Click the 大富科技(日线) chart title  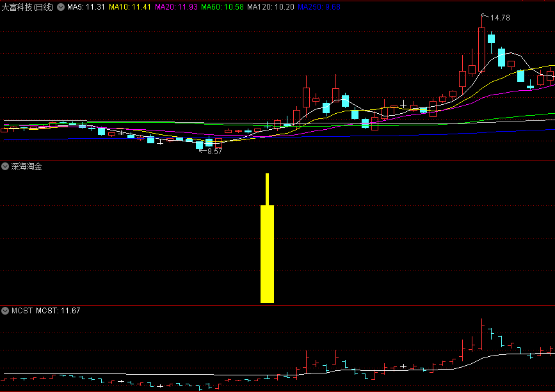[28, 7]
